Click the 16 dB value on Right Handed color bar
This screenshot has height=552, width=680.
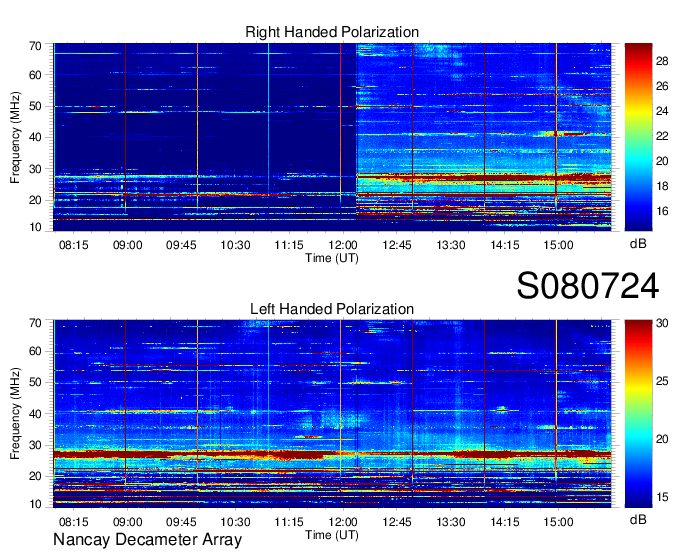[x=662, y=211]
